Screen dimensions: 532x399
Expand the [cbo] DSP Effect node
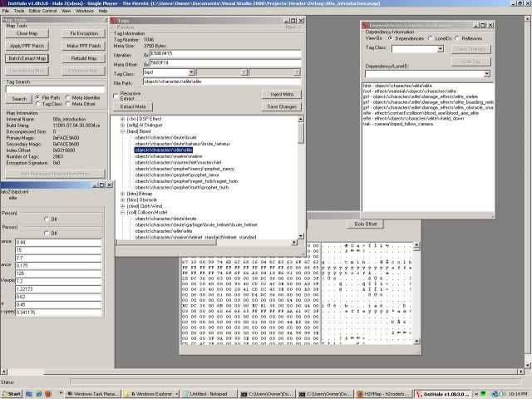pyautogui.click(x=123, y=119)
